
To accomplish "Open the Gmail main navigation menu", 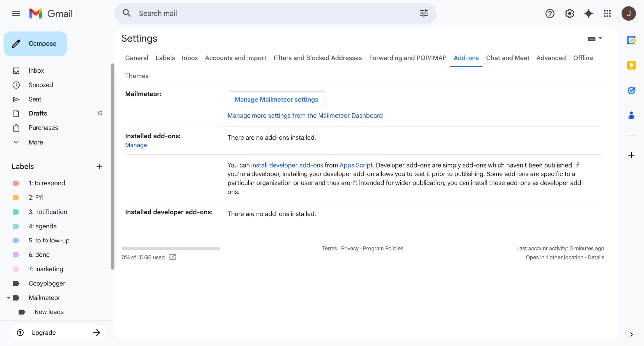I will click(16, 13).
